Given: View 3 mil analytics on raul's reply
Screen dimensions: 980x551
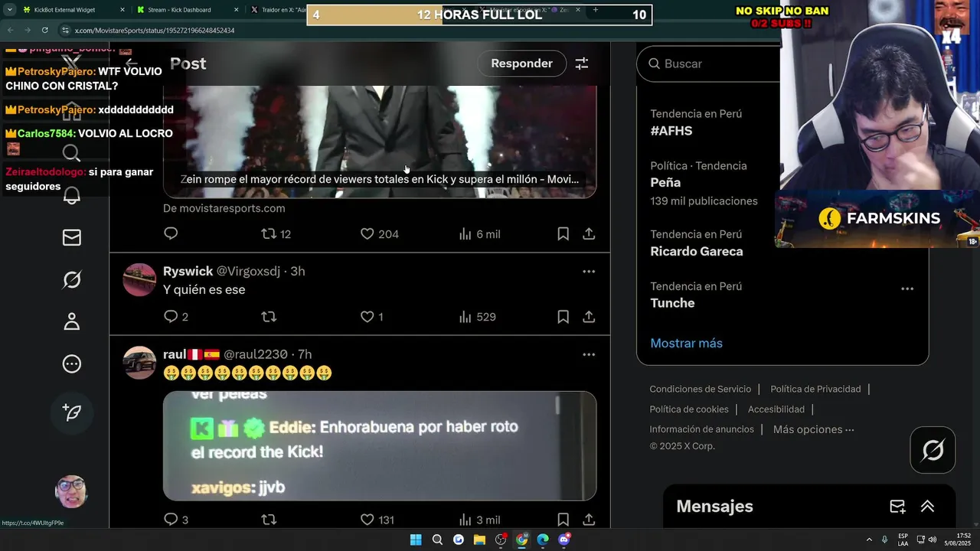Looking at the screenshot, I should (479, 520).
